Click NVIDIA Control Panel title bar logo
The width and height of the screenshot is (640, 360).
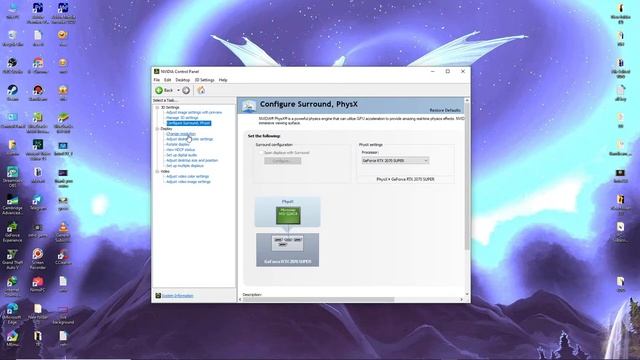pos(156,71)
